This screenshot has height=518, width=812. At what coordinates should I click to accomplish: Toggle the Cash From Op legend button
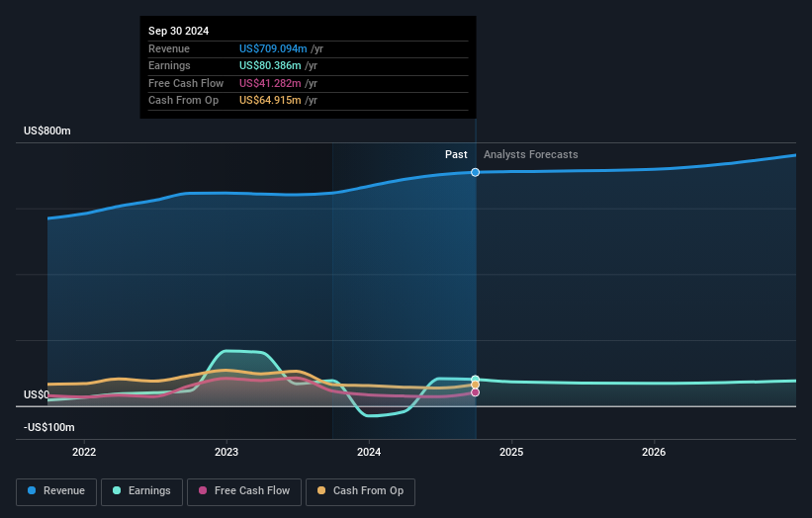click(x=360, y=491)
